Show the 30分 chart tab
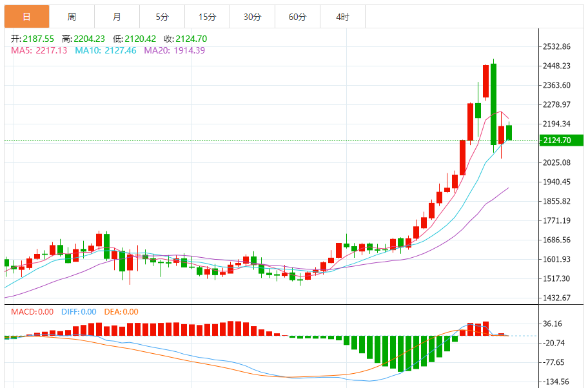This screenshot has width=588, height=388. (252, 17)
